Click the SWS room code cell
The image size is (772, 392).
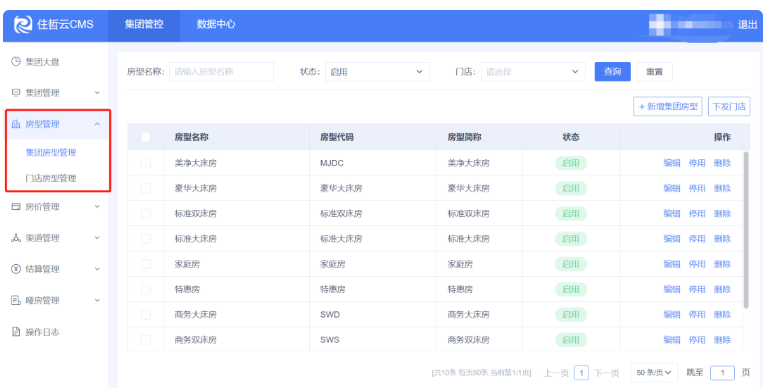click(330, 340)
